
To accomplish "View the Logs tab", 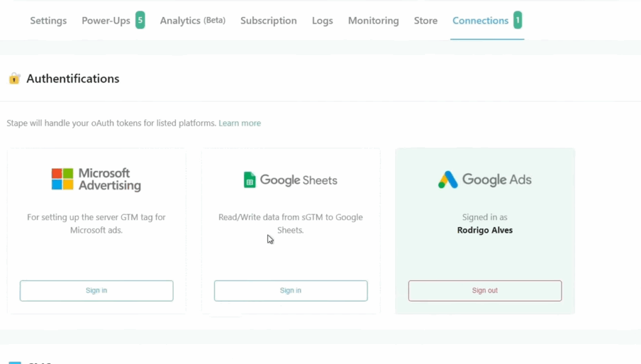I will coord(322,21).
